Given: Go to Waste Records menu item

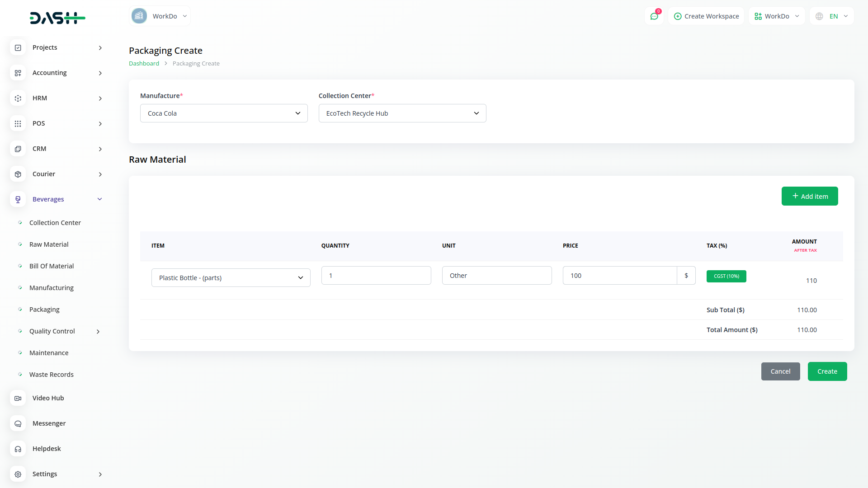Looking at the screenshot, I should (x=52, y=375).
